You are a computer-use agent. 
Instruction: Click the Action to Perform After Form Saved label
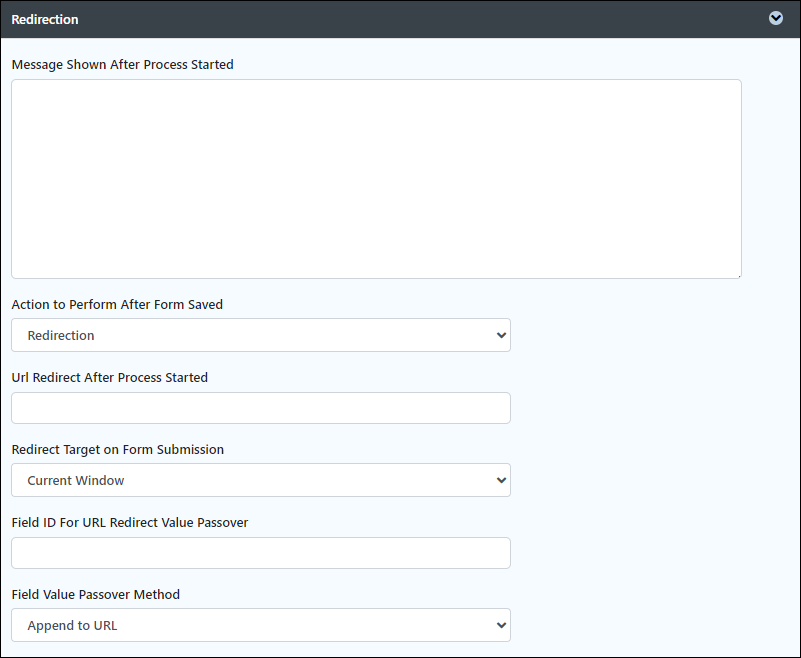(x=117, y=304)
